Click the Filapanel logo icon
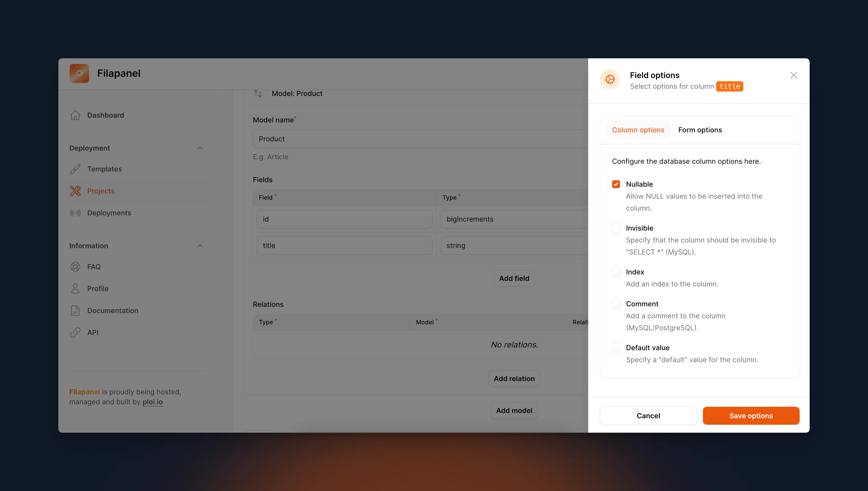868x491 pixels. [79, 74]
